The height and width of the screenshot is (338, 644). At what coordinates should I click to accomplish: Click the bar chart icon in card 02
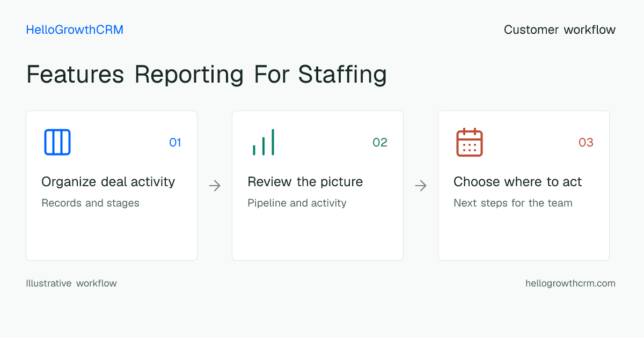264,142
